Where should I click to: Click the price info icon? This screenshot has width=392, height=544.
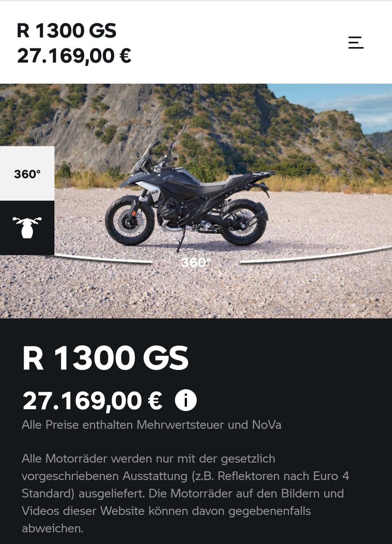pyautogui.click(x=186, y=400)
